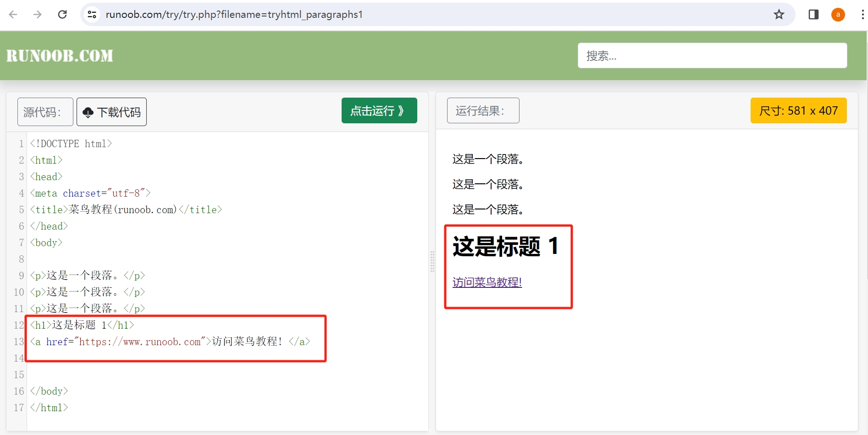Open Chrome three-dot menu

click(x=862, y=15)
